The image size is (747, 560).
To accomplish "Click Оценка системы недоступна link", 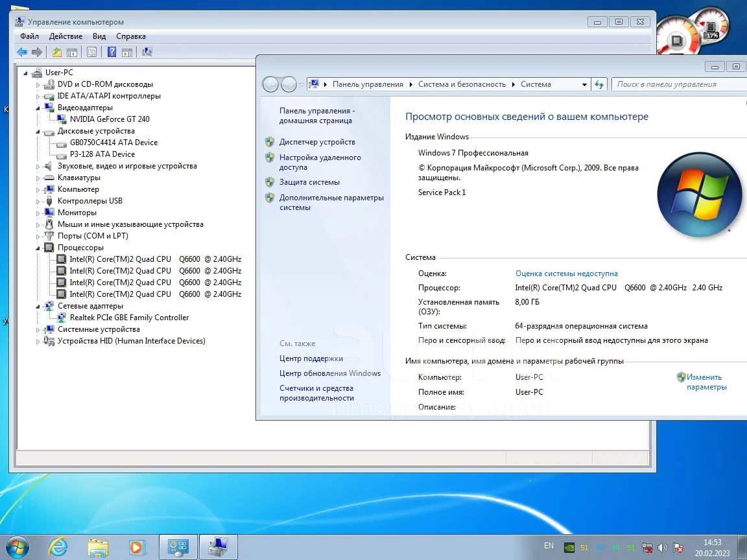I will tap(567, 274).
